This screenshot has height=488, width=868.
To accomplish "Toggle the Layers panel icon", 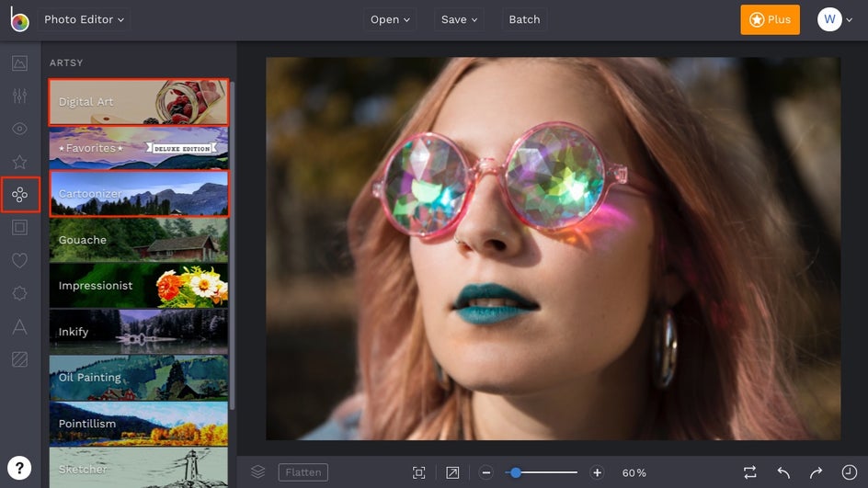I will tap(257, 472).
